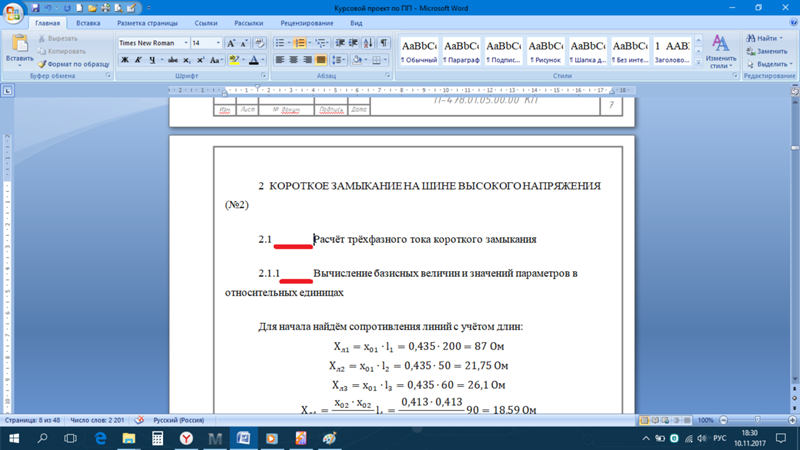Viewport: 800px width, 450px height.
Task: Toggle italic (К) formatting
Action: [138, 60]
